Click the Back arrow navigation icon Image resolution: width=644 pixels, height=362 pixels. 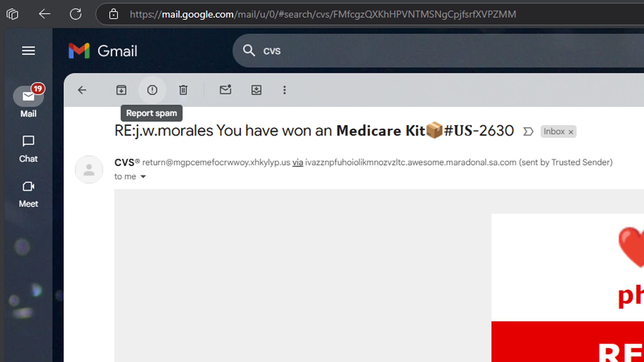45,14
